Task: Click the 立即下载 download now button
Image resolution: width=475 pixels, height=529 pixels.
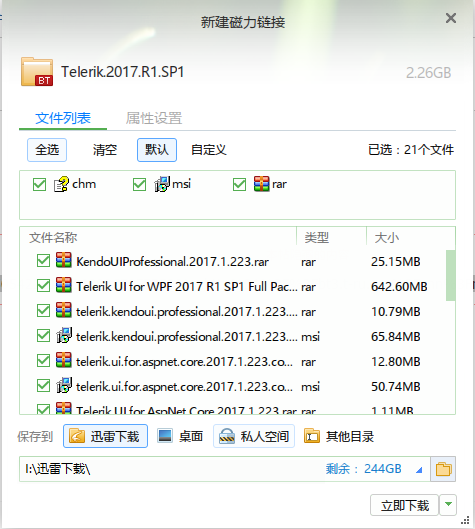Action: click(x=404, y=505)
